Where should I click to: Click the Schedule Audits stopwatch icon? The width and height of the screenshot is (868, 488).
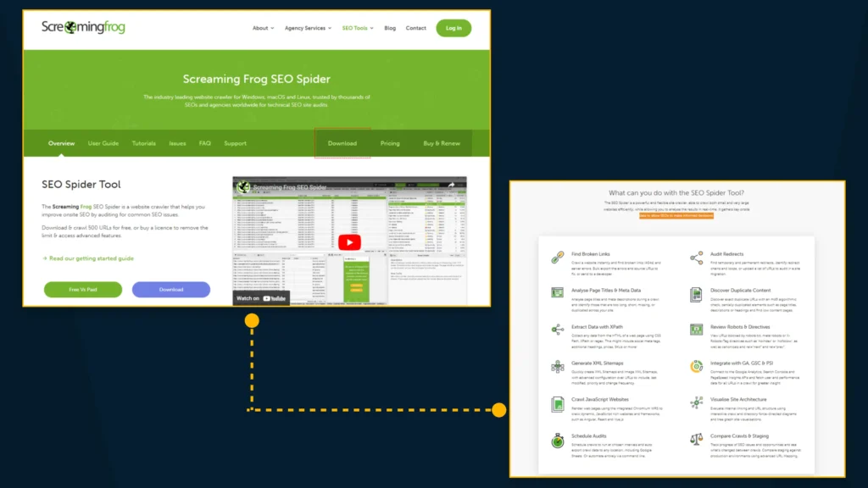tap(558, 441)
